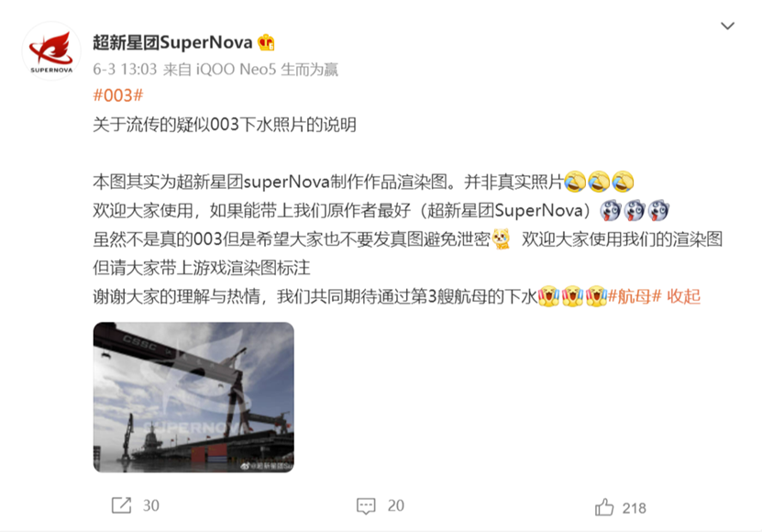The image size is (762, 532).
Task: Click the comment count 20
Action: (395, 505)
